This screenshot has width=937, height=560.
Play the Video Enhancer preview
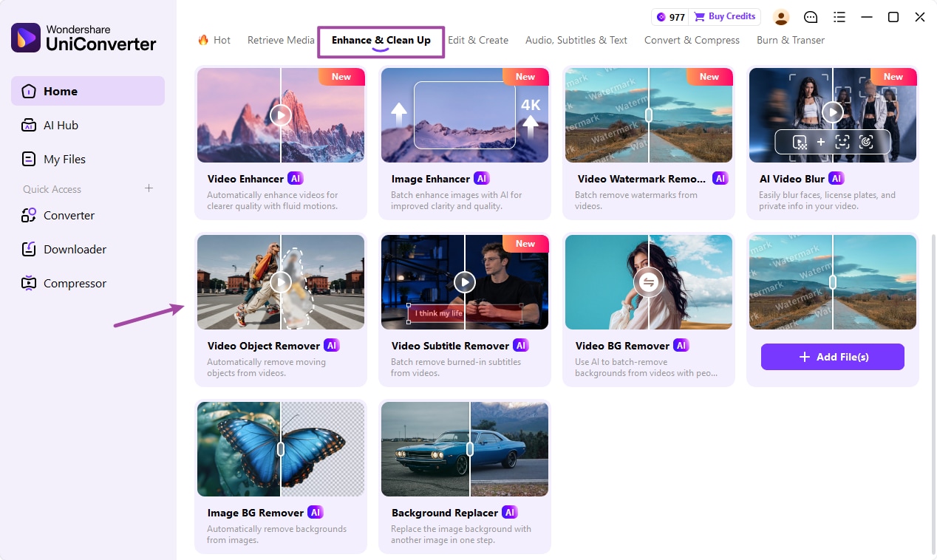tap(281, 115)
